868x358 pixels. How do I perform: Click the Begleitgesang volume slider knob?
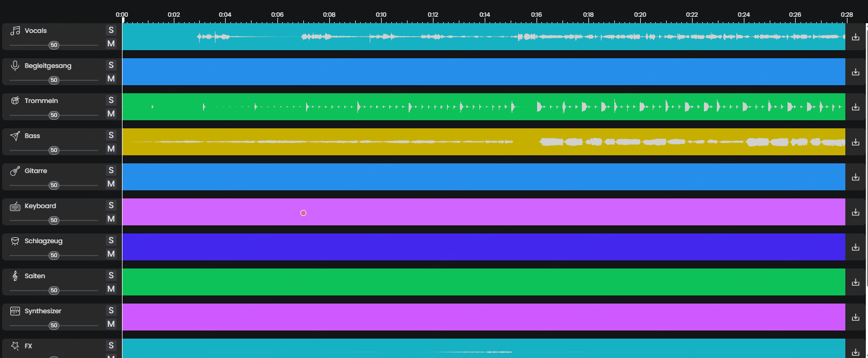click(54, 80)
